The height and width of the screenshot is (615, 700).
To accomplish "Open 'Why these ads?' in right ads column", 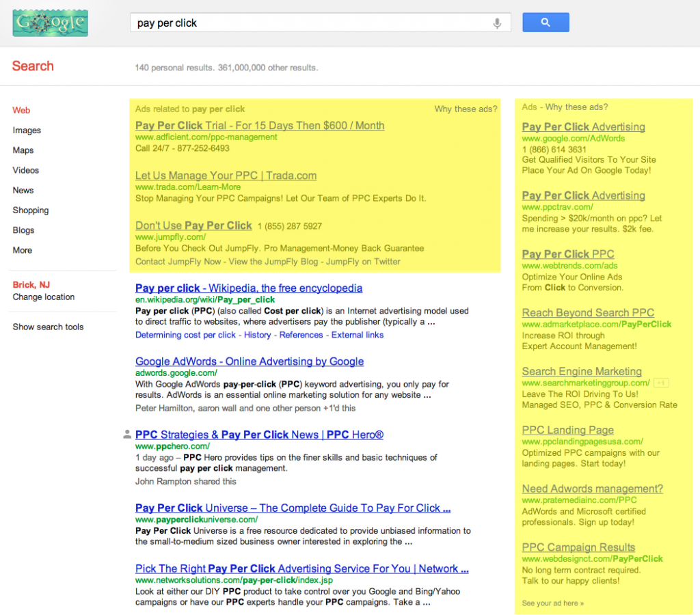I will click(x=577, y=107).
